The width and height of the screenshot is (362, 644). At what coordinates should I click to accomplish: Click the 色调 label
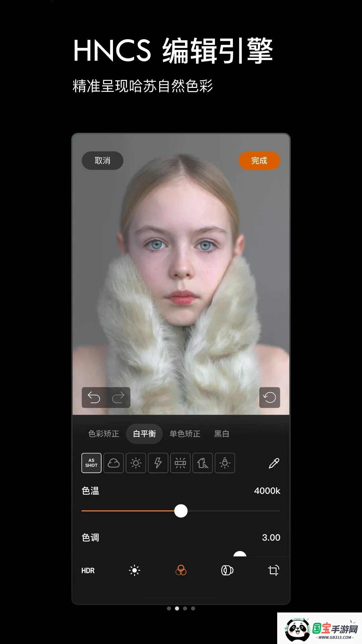point(90,537)
